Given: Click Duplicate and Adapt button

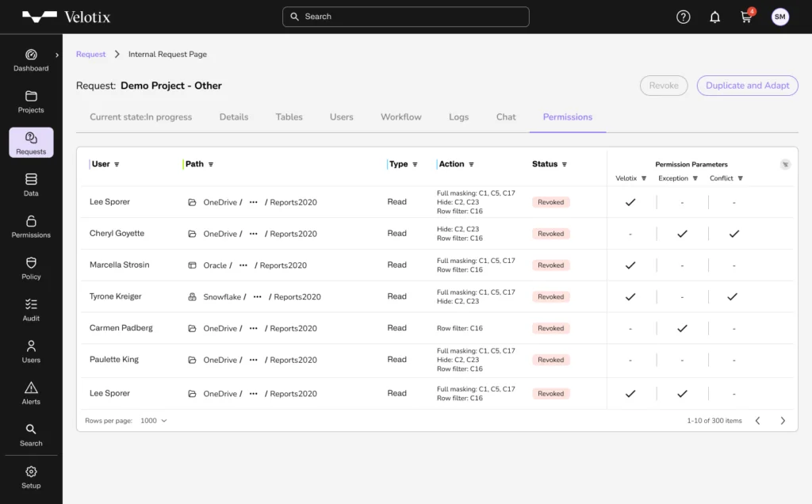Looking at the screenshot, I should point(747,86).
